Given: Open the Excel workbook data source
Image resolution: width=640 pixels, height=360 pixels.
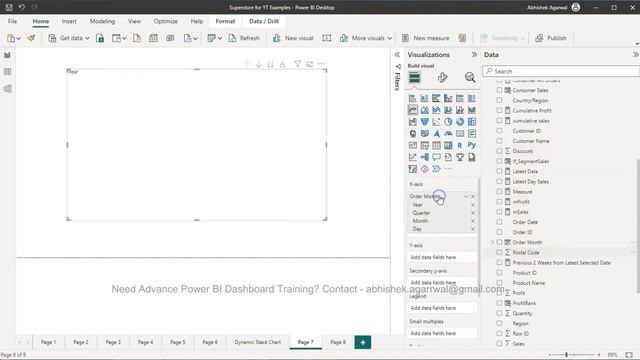Looking at the screenshot, I should [x=100, y=38].
